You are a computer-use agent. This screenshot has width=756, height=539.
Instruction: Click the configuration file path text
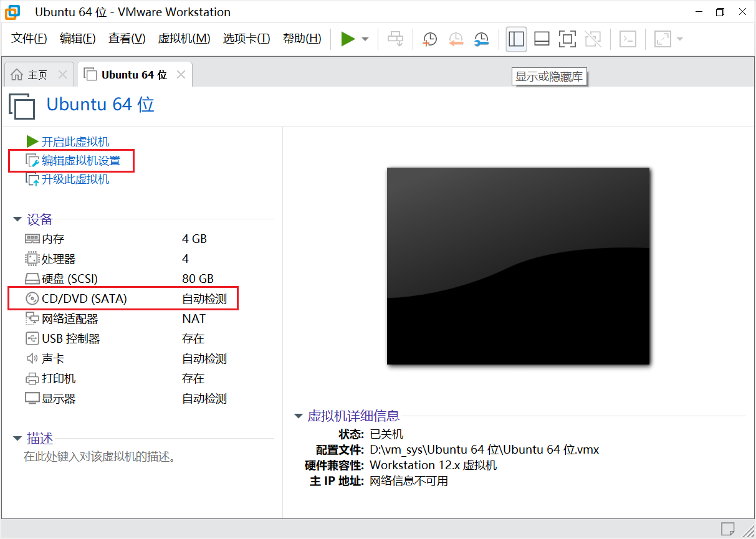(x=484, y=449)
